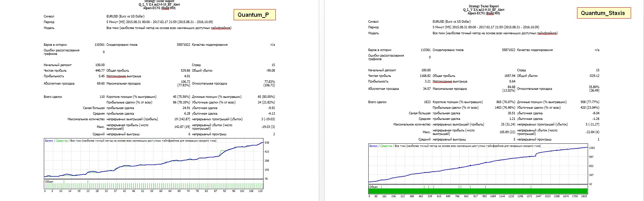This screenshot has height=201, width=644.
Task: Click absolute drawdown value 34.57
Action: click(427, 89)
